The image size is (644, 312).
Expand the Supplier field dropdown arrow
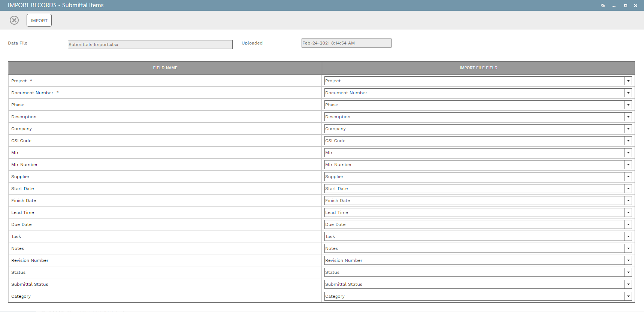coord(628,177)
